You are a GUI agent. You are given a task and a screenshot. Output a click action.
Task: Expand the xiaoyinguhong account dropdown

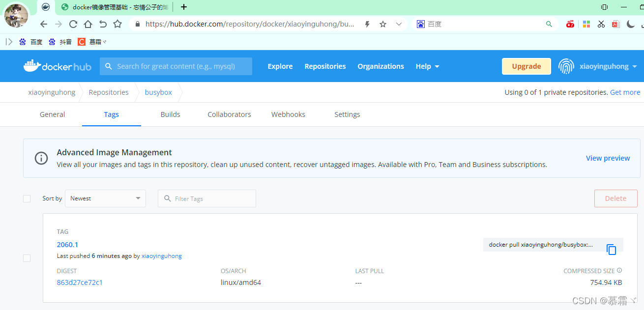pos(608,66)
